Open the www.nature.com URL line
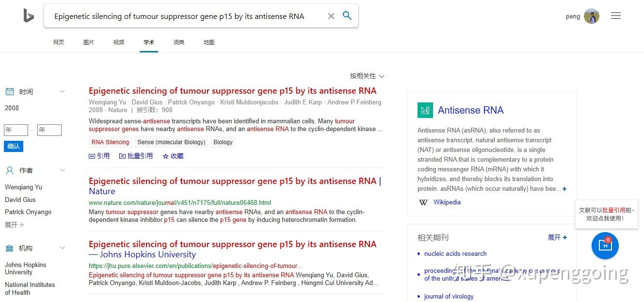This screenshot has height=302, width=644. pos(180,203)
